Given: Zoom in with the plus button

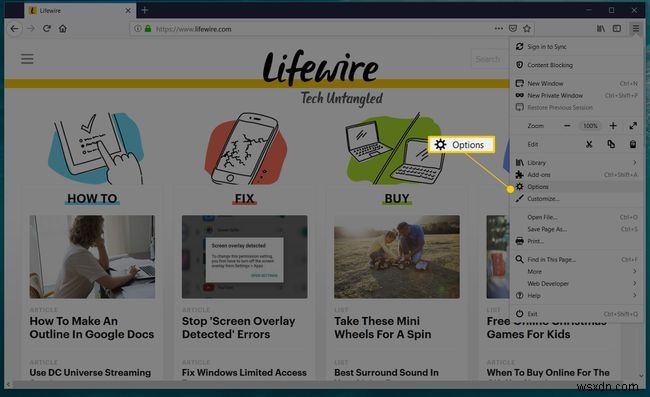Looking at the screenshot, I should pyautogui.click(x=613, y=126).
